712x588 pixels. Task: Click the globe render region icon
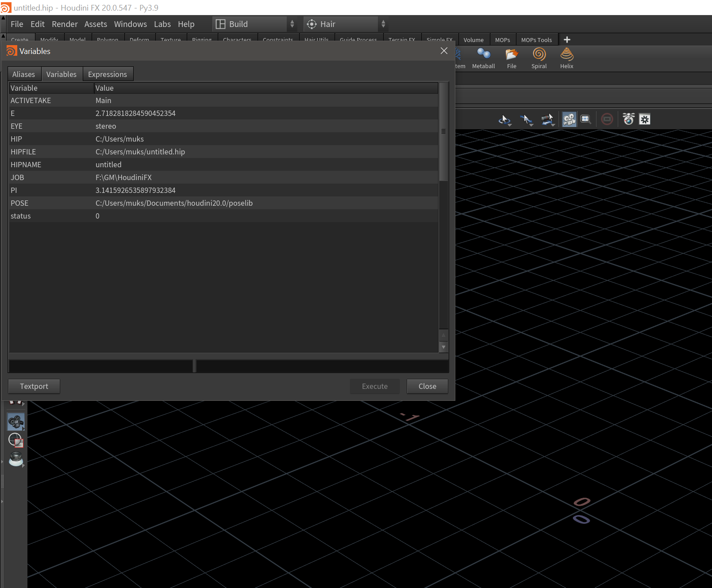(16, 440)
